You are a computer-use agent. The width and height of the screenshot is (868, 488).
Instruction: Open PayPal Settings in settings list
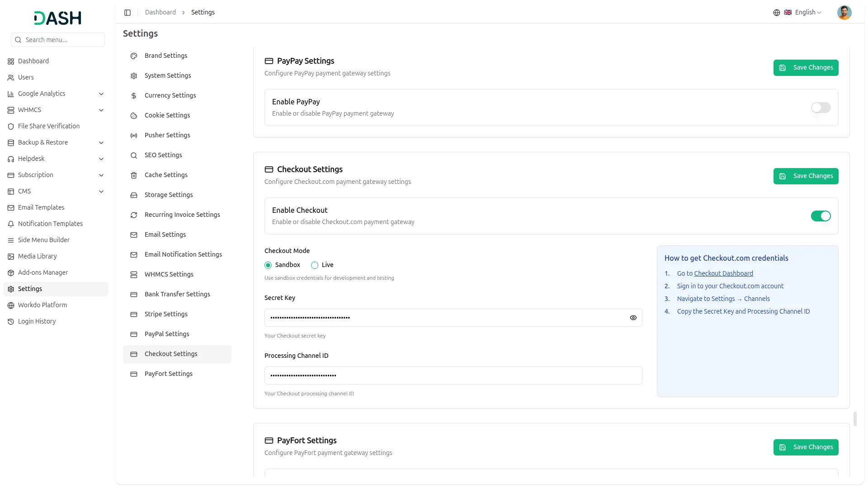click(177, 334)
